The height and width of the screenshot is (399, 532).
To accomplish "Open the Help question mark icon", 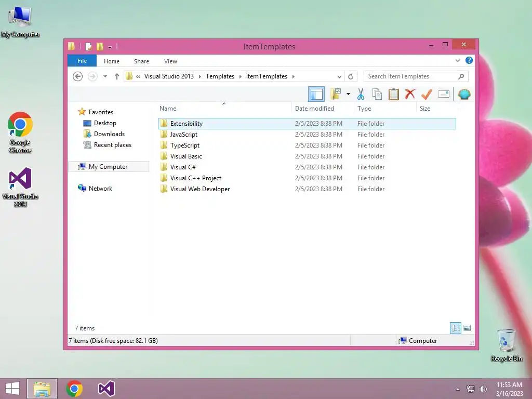I will tap(469, 60).
